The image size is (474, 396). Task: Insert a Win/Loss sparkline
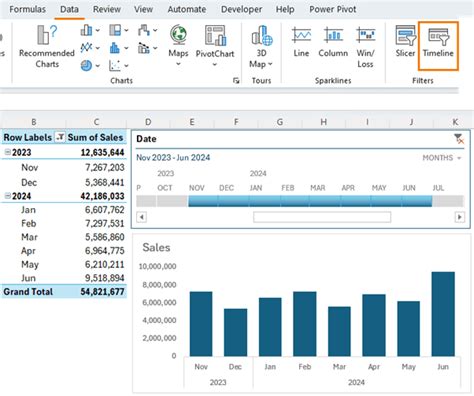click(365, 47)
